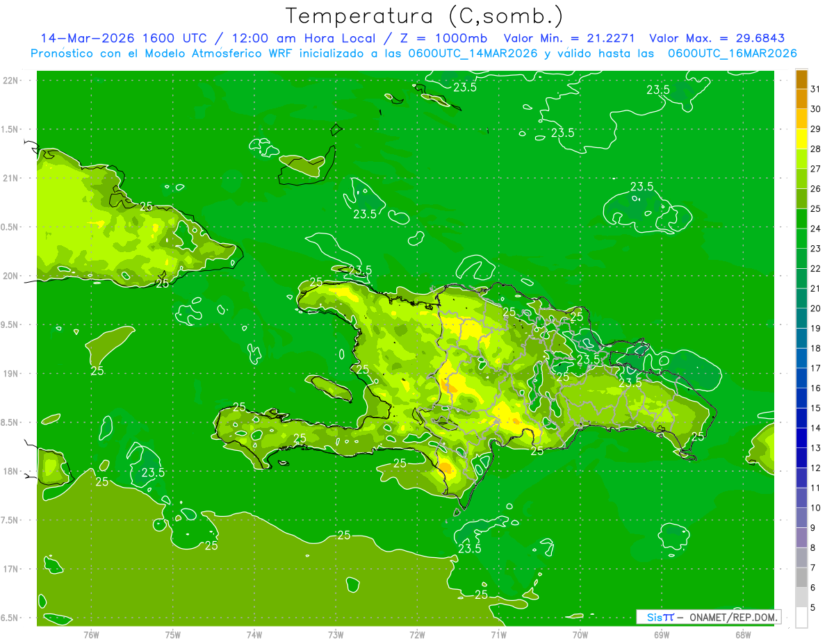Click the yellow swatch between 28 and 29

click(801, 139)
